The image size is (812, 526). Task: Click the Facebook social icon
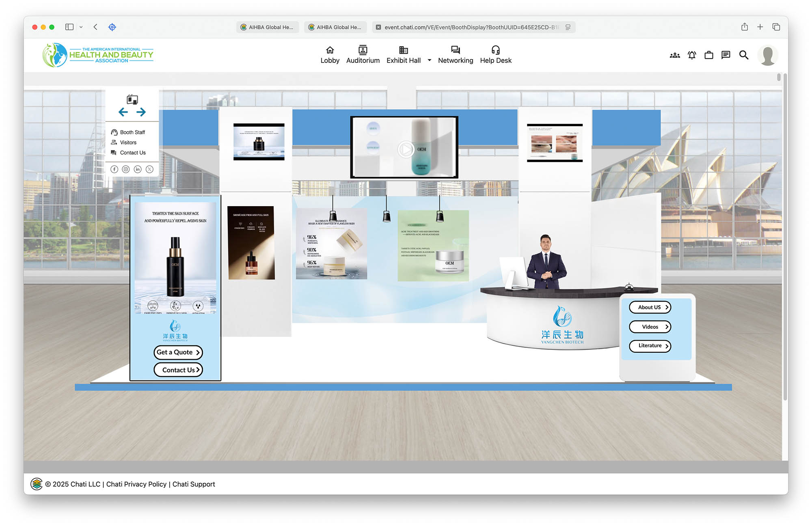coord(114,169)
